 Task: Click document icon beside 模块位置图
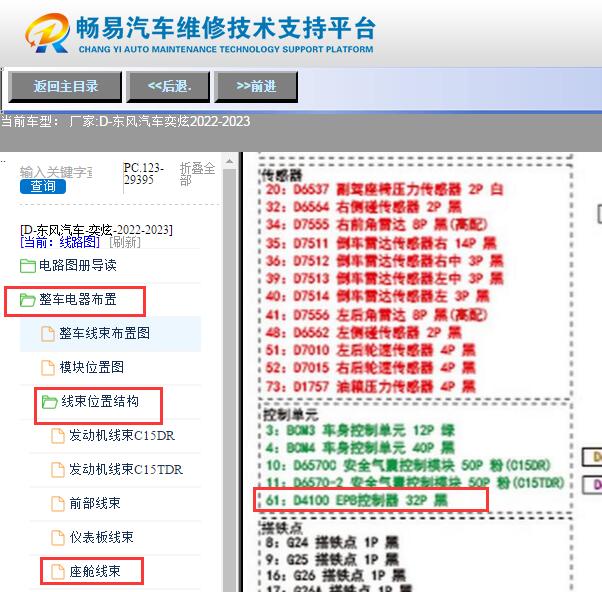pyautogui.click(x=48, y=367)
